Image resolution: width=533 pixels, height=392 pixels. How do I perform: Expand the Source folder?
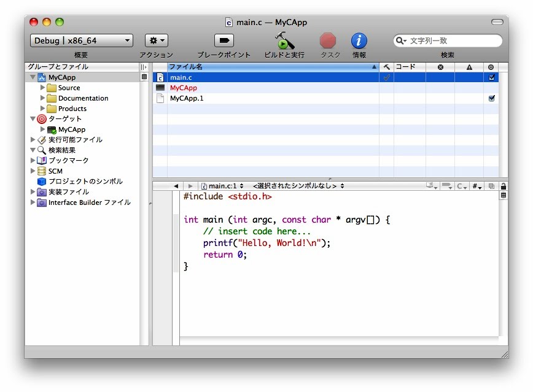point(42,88)
